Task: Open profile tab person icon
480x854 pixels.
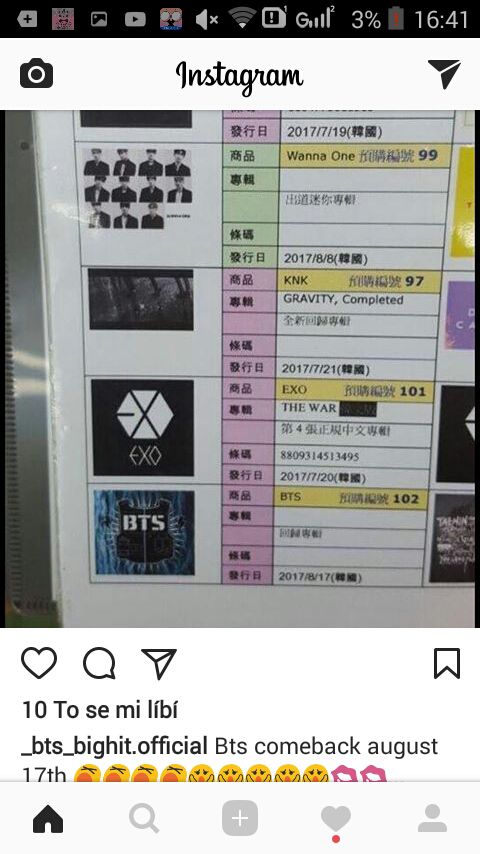Action: click(x=432, y=818)
